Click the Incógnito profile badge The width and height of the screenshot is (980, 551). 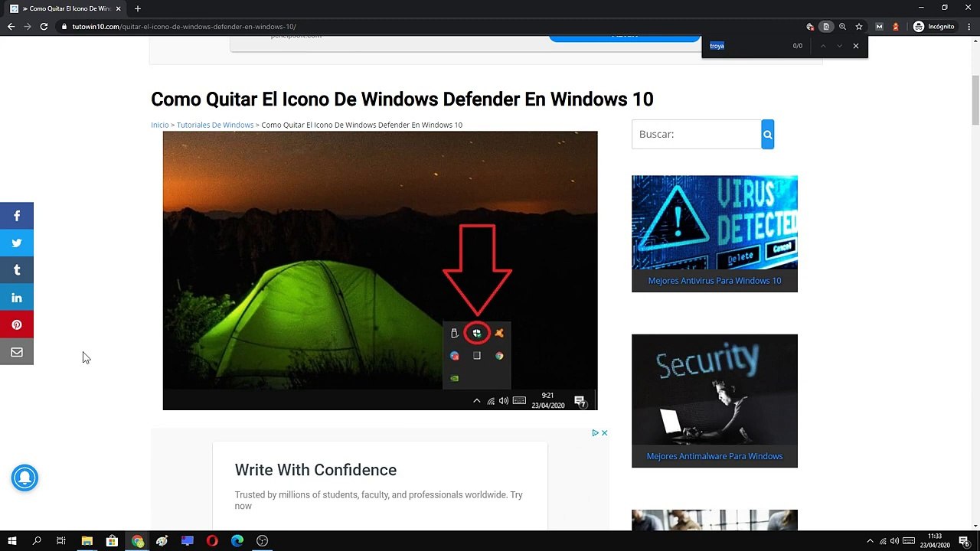934,27
